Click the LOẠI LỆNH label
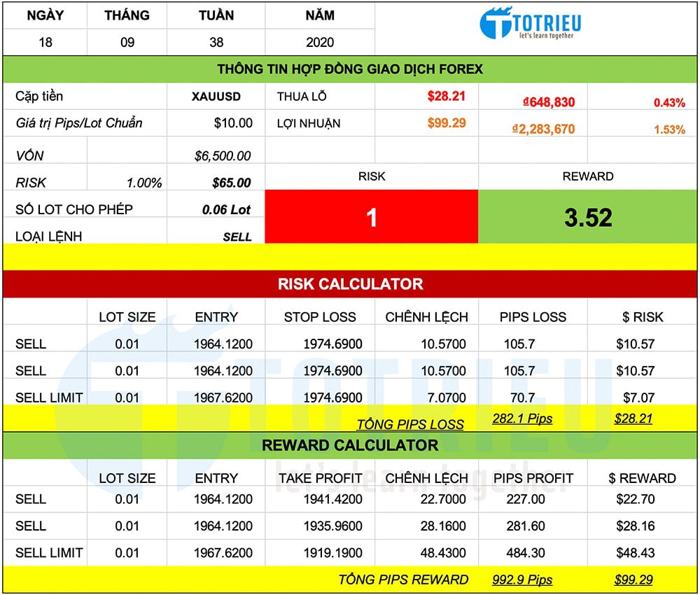This screenshot has width=700, height=595. point(49,236)
